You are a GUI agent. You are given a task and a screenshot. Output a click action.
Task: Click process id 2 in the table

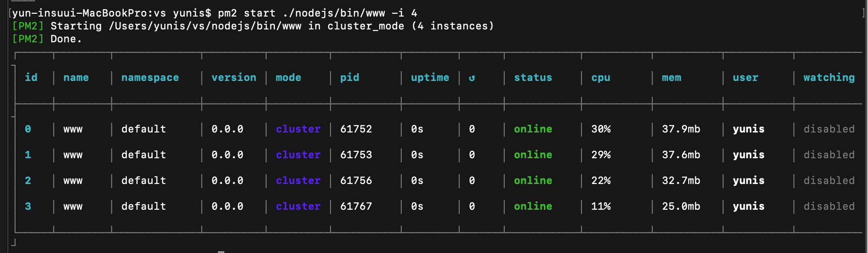click(28, 180)
